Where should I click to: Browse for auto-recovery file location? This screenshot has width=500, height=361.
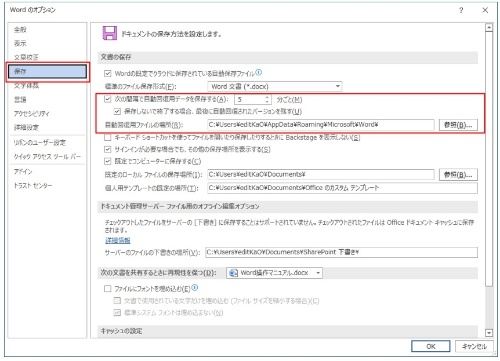tap(458, 125)
